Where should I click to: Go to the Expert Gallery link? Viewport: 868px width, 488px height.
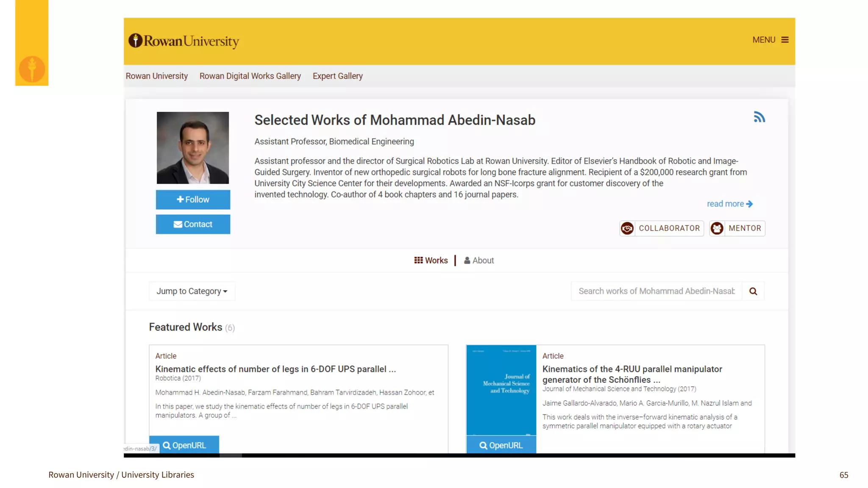338,76
